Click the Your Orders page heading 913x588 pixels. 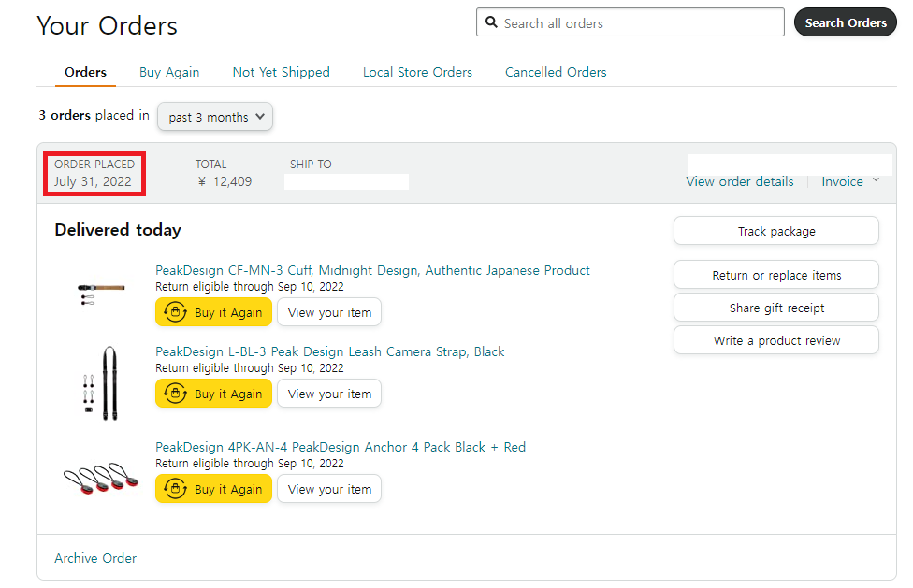pos(108,25)
